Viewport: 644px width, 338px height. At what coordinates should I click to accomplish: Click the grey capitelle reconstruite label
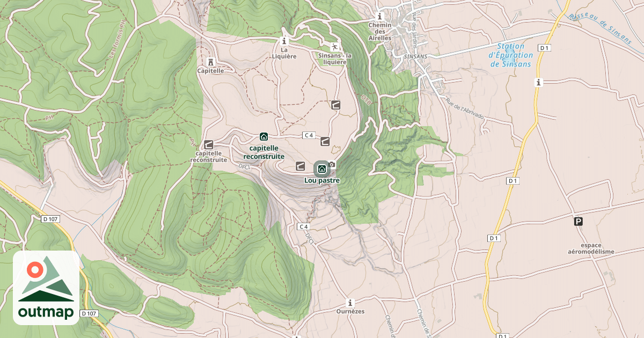(208, 156)
